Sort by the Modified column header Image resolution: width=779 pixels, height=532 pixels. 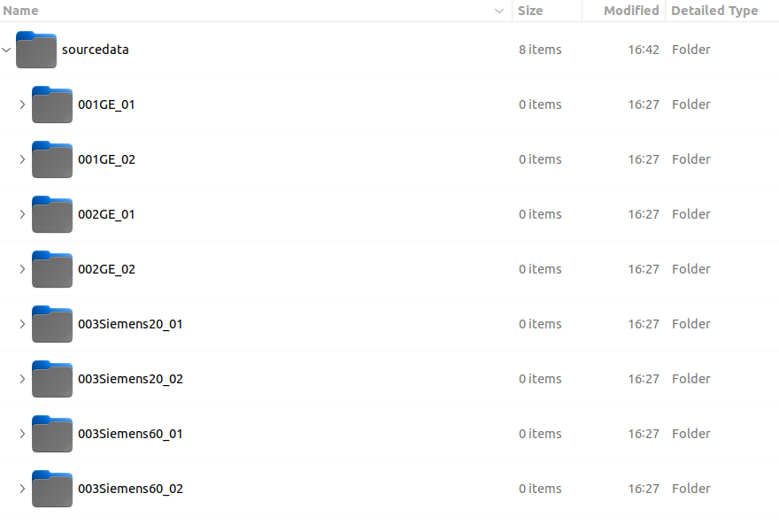tap(631, 11)
